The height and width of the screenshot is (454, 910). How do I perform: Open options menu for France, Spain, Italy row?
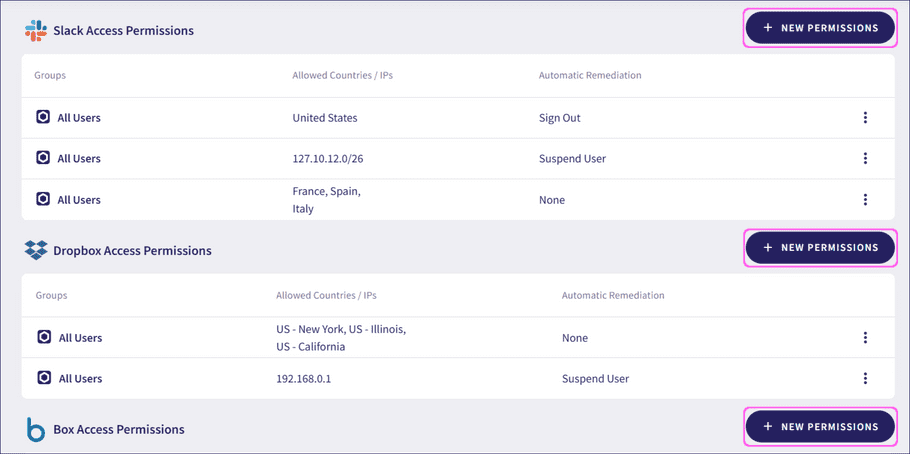pyautogui.click(x=865, y=200)
